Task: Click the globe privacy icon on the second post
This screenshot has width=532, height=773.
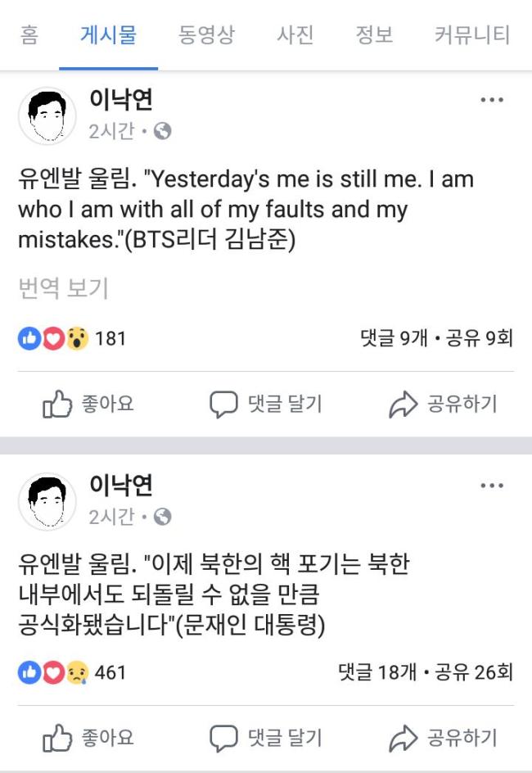Action: [163, 517]
